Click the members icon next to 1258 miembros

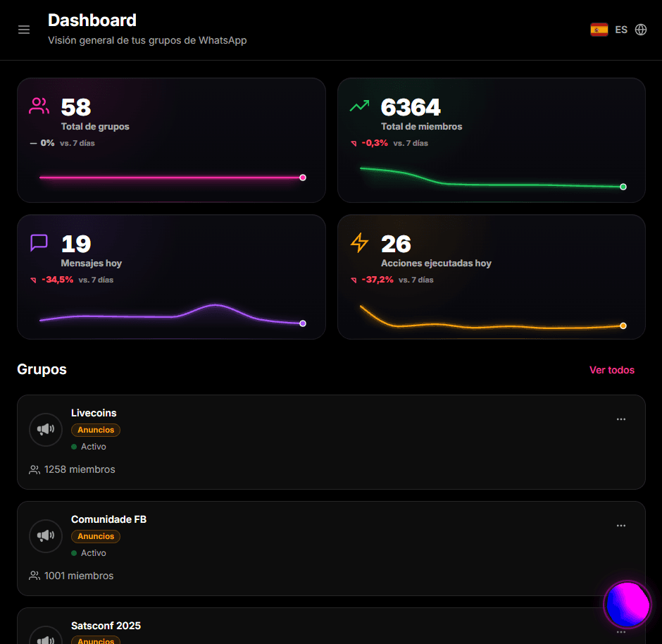[x=35, y=469]
